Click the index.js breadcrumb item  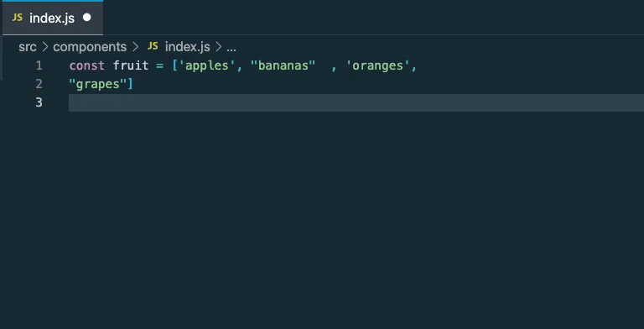187,47
